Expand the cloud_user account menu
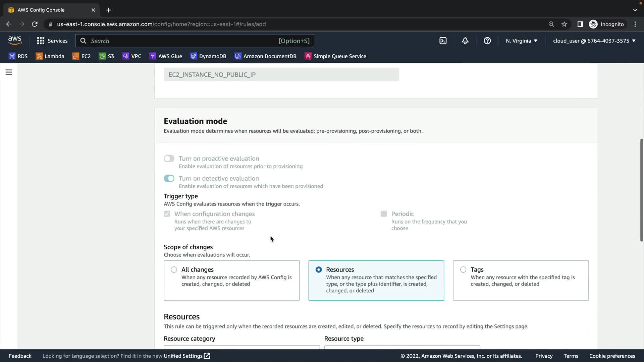Viewport: 644px width, 362px height. coord(594,41)
